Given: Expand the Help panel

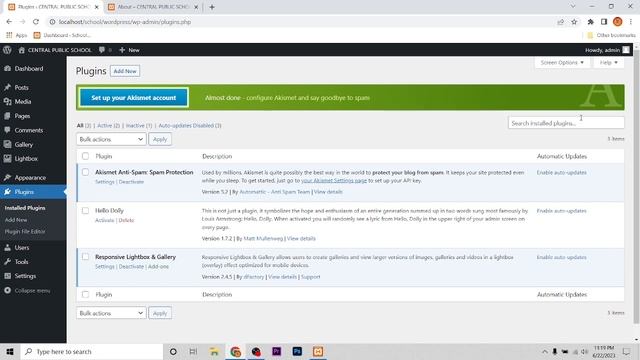Looking at the screenshot, I should coord(609,62).
